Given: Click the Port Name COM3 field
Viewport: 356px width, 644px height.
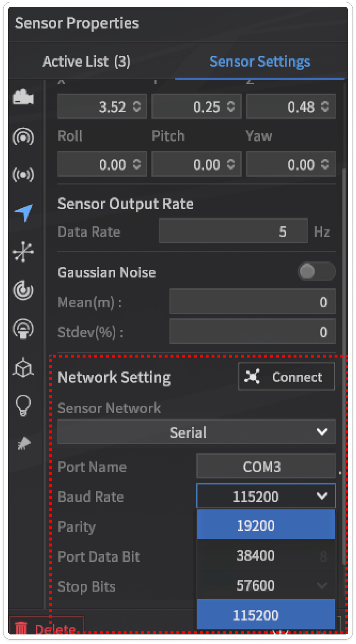Looking at the screenshot, I should [266, 466].
